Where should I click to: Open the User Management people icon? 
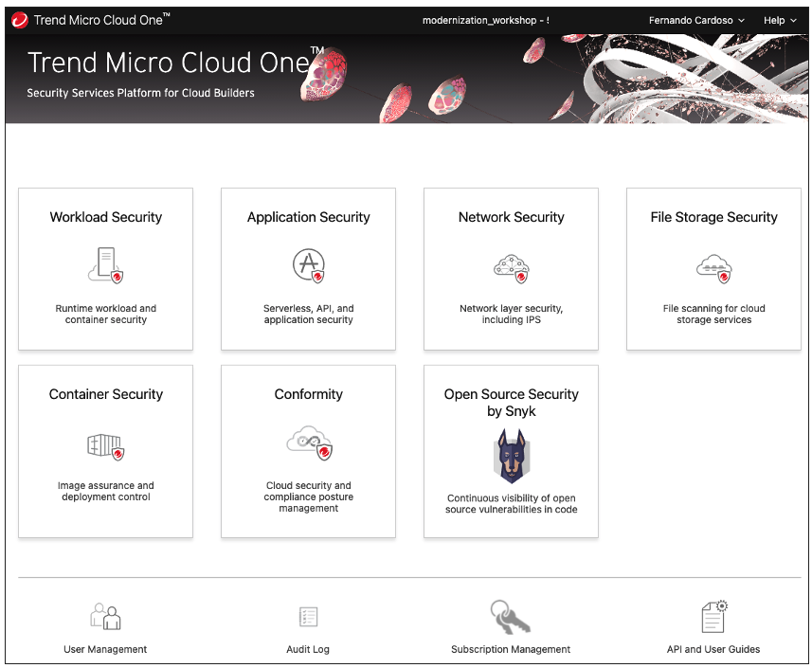(105, 616)
